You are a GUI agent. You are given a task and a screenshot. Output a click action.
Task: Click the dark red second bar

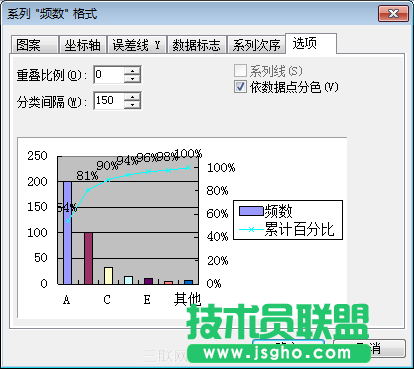coord(88,258)
